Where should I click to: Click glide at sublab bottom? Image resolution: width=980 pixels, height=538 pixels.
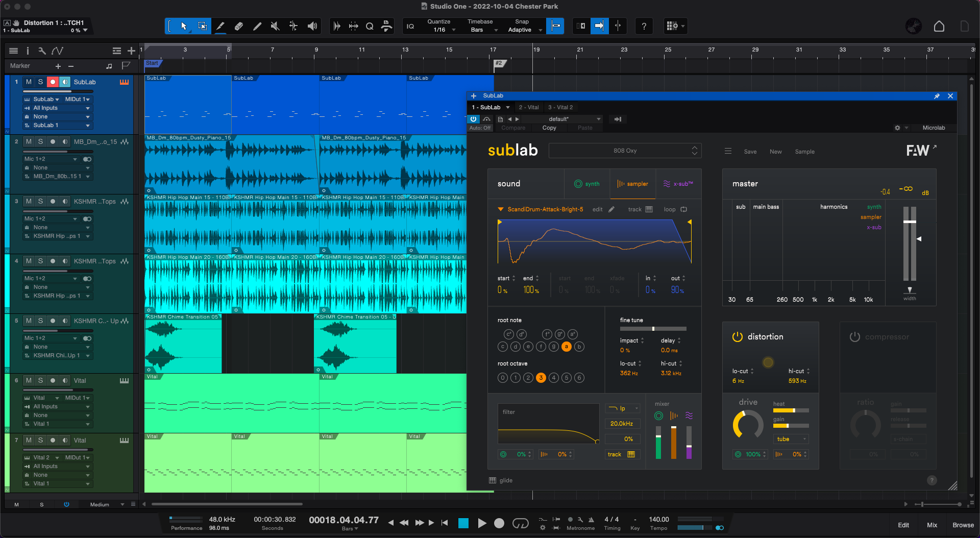point(501,480)
